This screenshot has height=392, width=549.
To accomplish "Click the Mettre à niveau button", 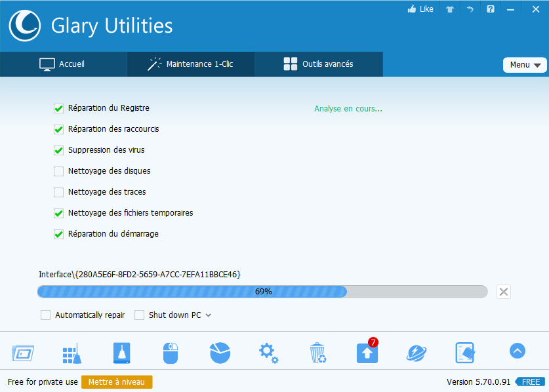I will pos(117,382).
